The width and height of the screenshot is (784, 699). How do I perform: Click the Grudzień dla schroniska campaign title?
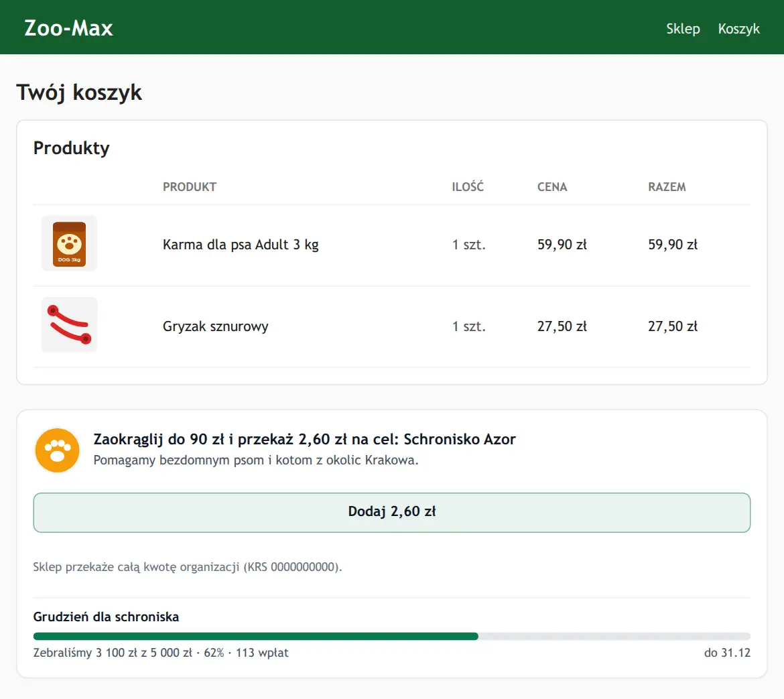pyautogui.click(x=106, y=617)
